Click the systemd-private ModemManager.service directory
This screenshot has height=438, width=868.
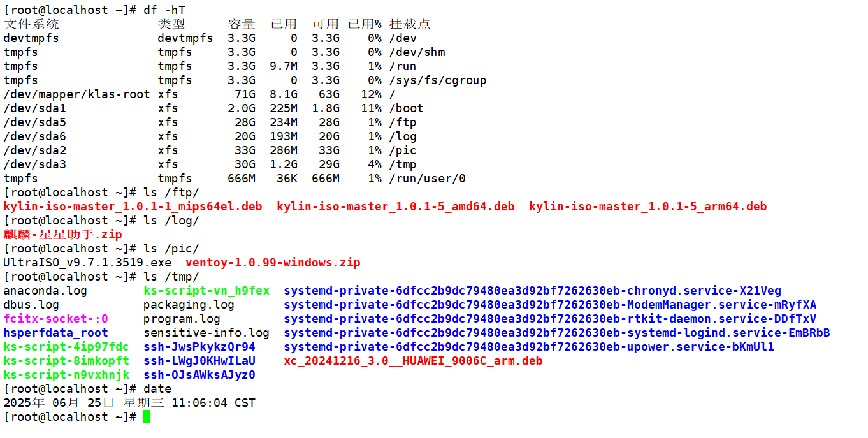point(550,305)
